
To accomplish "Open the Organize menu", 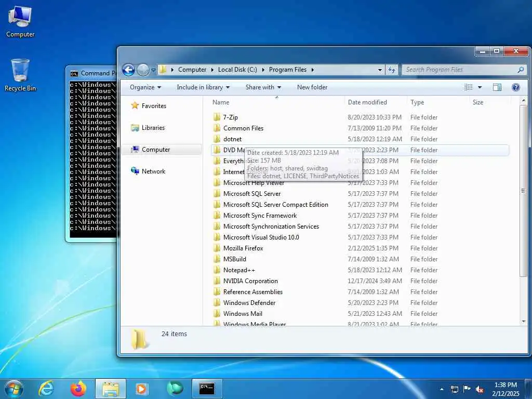I will click(x=145, y=87).
